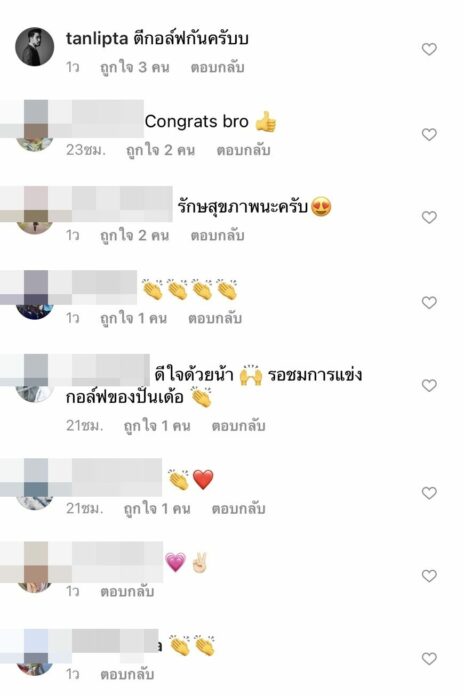This screenshot has height=696, width=464.
Task: Reply to the golf competition comment
Action: [238, 426]
